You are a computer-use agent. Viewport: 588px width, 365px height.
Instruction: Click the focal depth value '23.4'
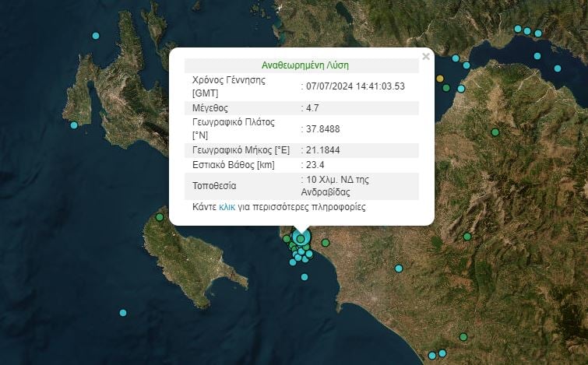pos(315,165)
